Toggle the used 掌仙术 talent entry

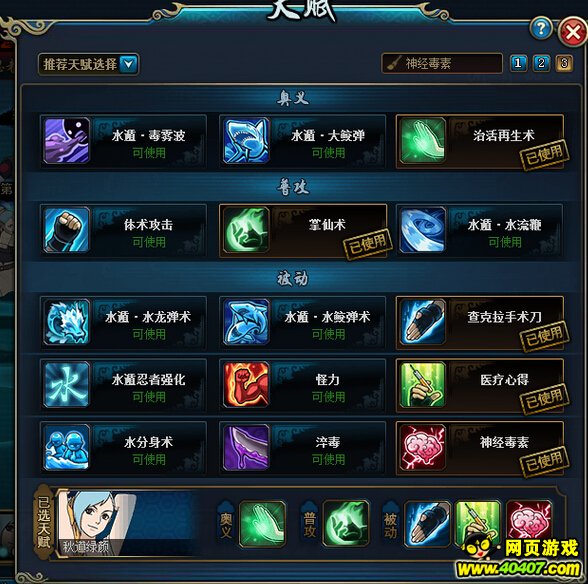(303, 231)
